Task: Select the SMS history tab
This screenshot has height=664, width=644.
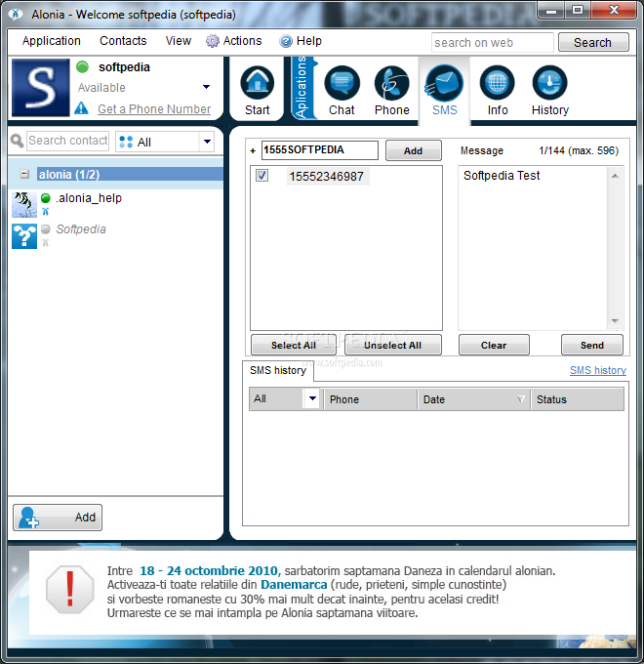Action: (x=278, y=370)
